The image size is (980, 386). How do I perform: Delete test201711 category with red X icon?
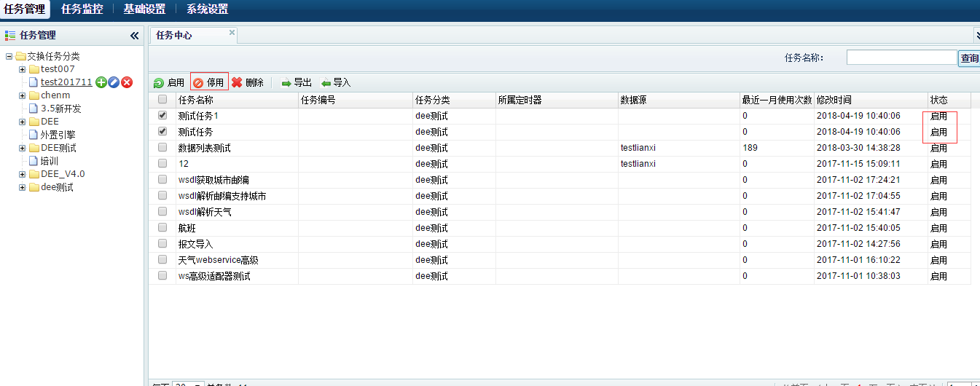pos(127,82)
